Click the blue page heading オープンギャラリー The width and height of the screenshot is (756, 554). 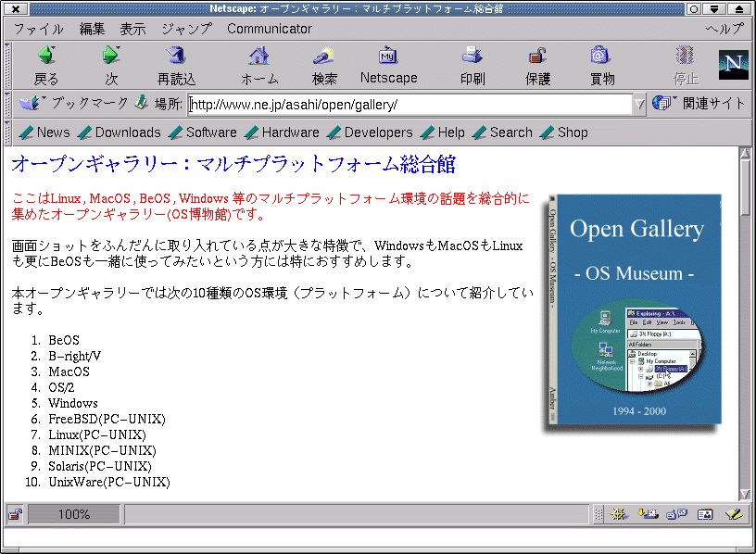click(x=233, y=164)
